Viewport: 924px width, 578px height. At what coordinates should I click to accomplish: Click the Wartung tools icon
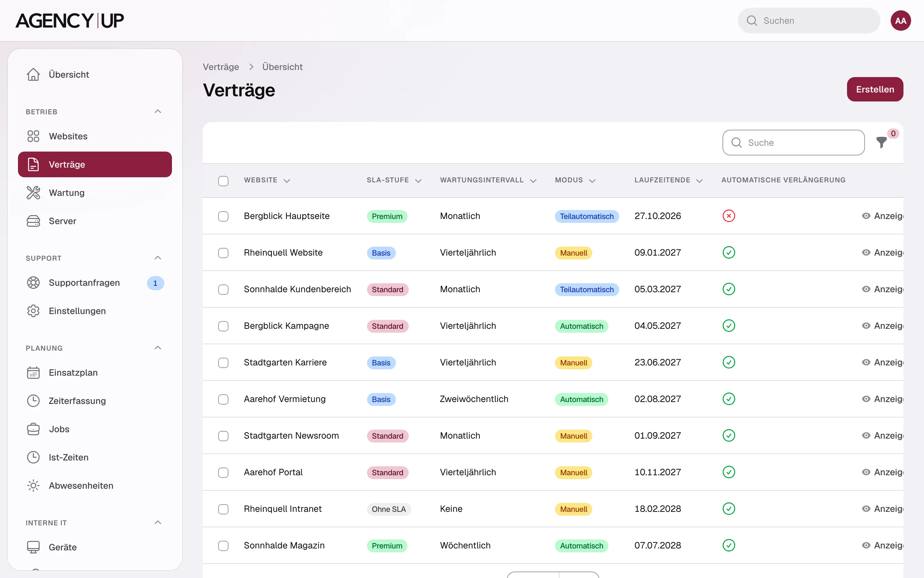[x=33, y=193]
